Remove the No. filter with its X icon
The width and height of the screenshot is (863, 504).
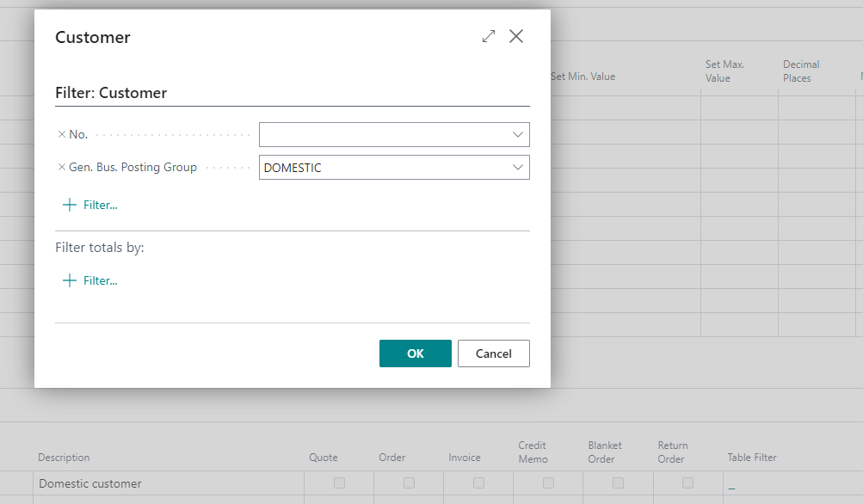pyautogui.click(x=61, y=135)
